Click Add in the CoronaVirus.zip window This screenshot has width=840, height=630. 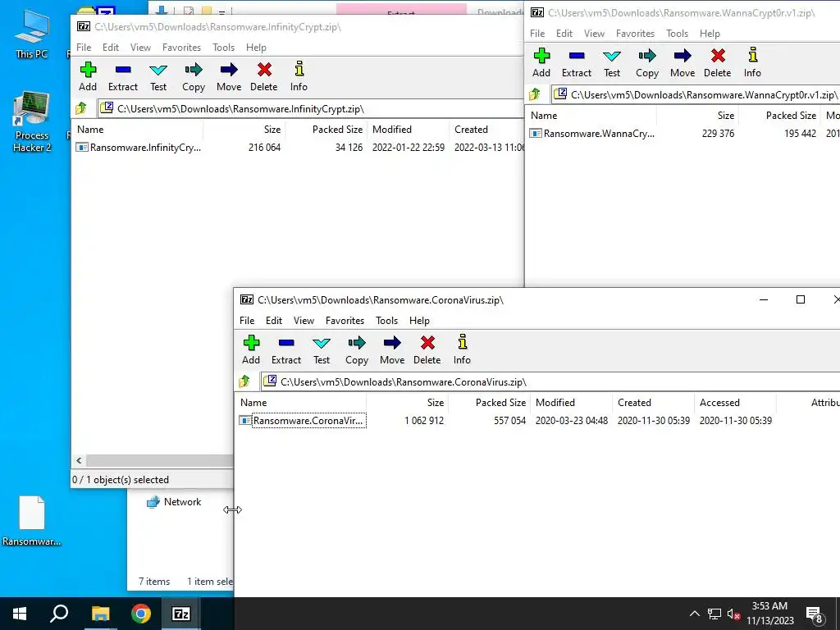(251, 349)
